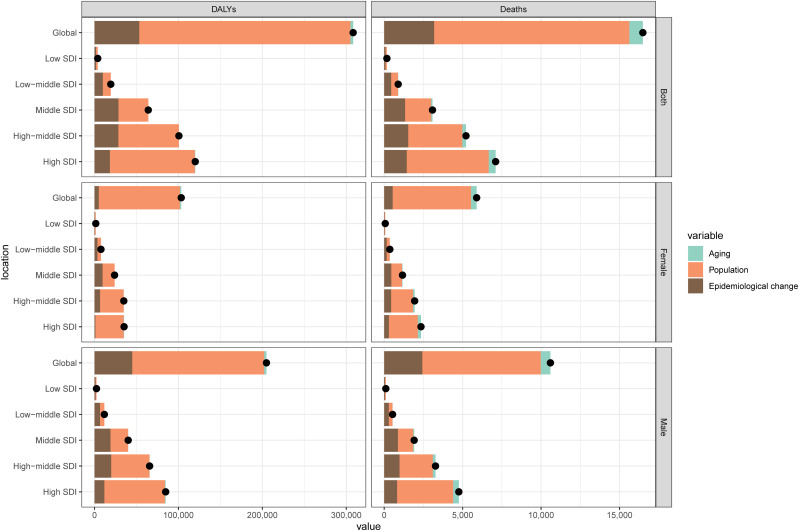The width and height of the screenshot is (799, 531).
Task: Click the '0' tick under DALYs panel
Action: click(x=94, y=515)
